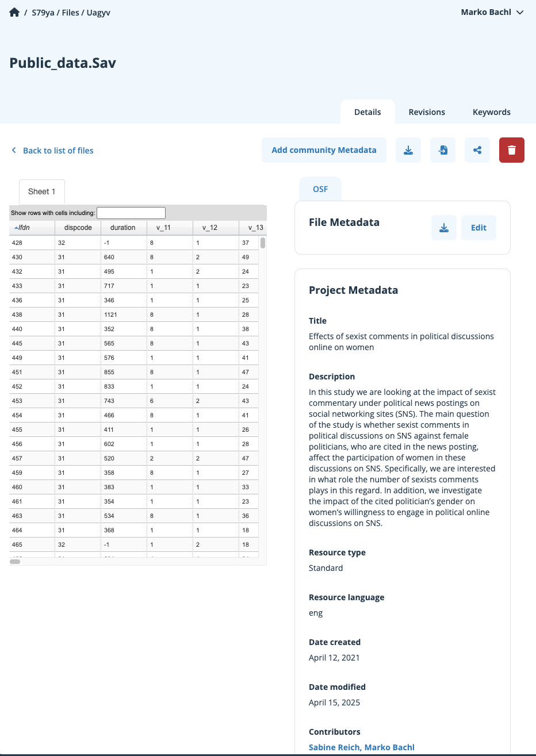Download the File Metadata
This screenshot has width=536, height=756.
[444, 228]
